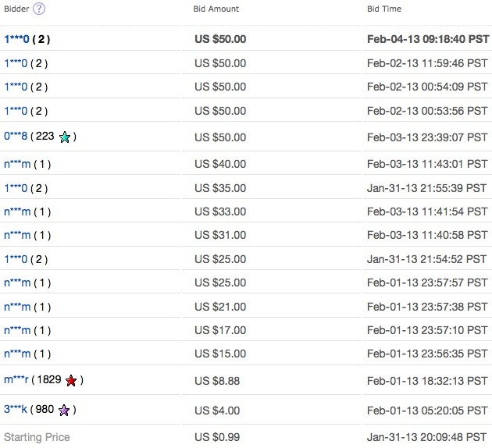Image resolution: width=492 pixels, height=448 pixels.
Task: Click the Bidder help question mark icon
Action: click(x=39, y=9)
